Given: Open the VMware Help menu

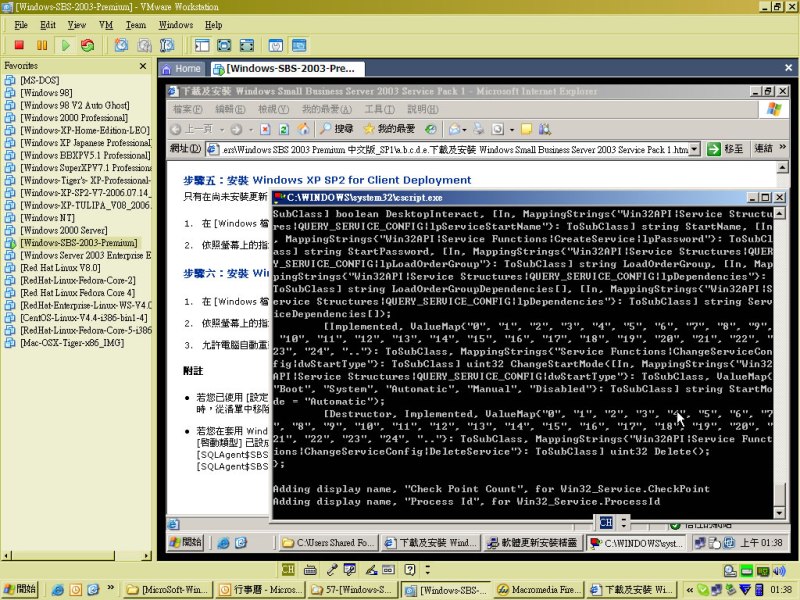Looking at the screenshot, I should pos(213,25).
